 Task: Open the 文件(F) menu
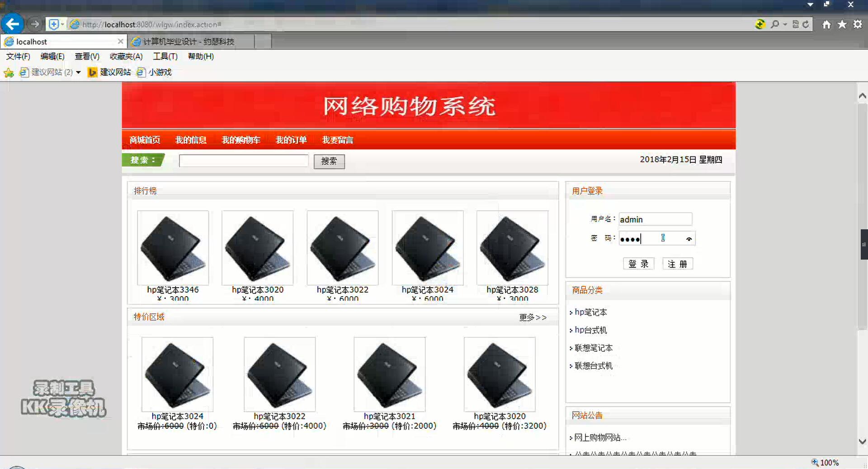click(18, 57)
